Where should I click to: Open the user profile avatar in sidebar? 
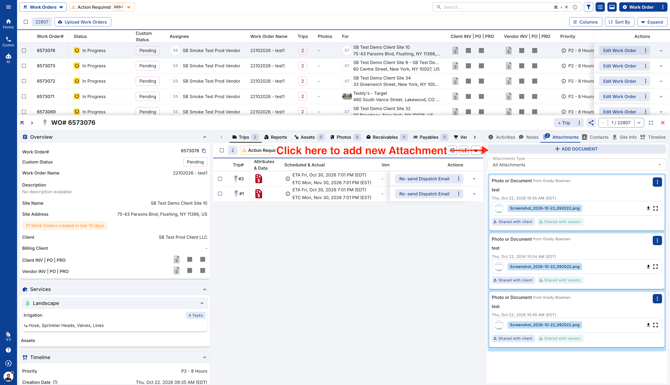(8, 376)
